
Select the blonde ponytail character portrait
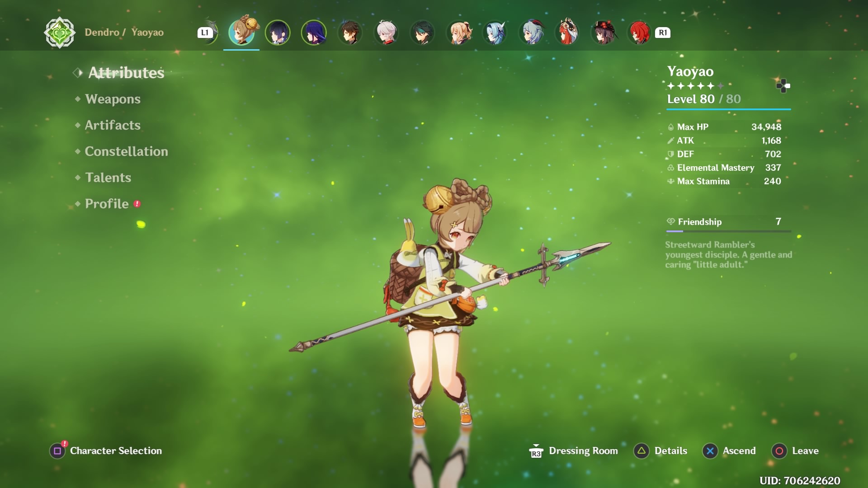click(x=459, y=33)
